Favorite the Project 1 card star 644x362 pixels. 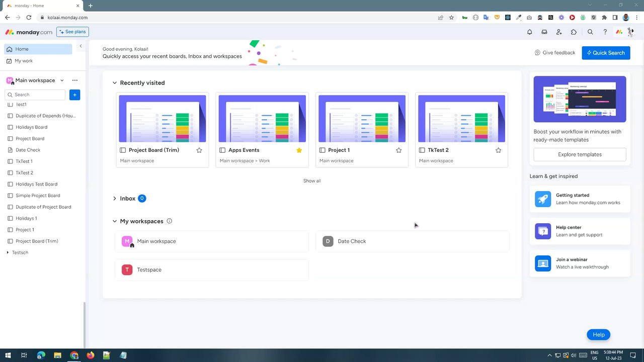pos(398,150)
